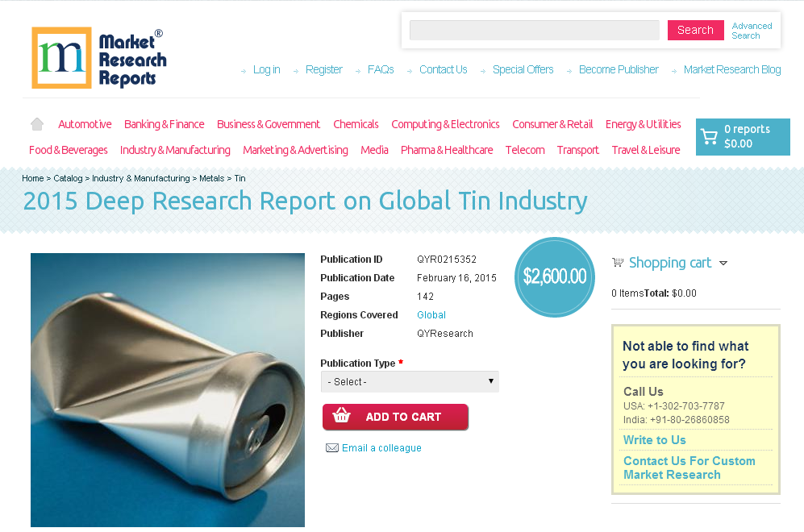Screen dimensions: 804x532
Task: Click Write to Us
Action: coord(654,440)
